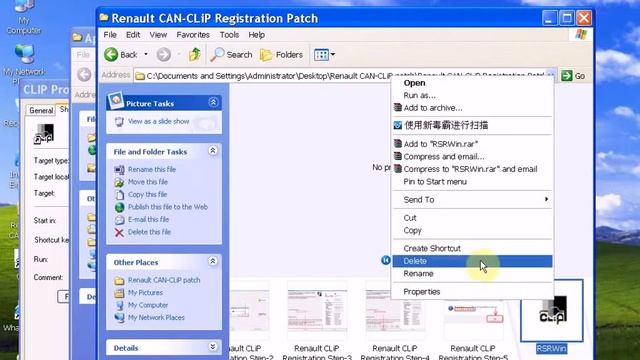Choose Compress and email... option
640x360 pixels.
pos(472,156)
